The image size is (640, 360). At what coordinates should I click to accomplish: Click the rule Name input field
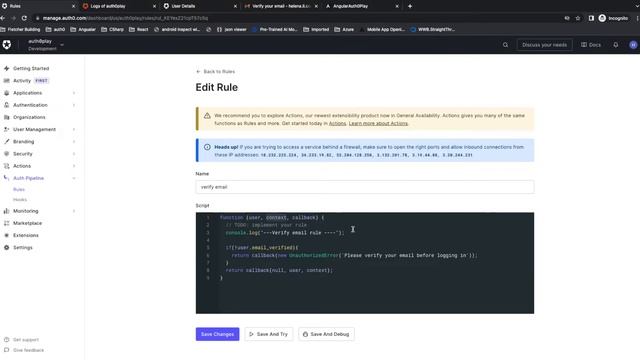click(364, 187)
